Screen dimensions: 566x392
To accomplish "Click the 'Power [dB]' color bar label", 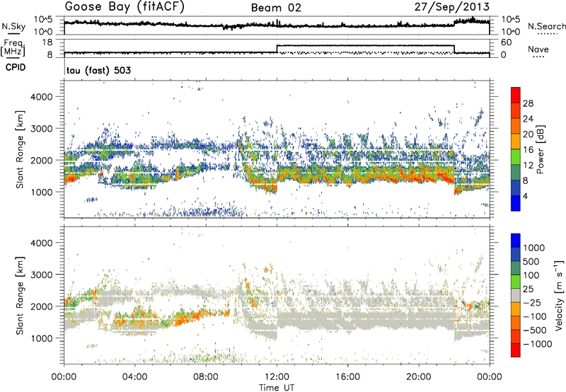I will tap(540, 149).
